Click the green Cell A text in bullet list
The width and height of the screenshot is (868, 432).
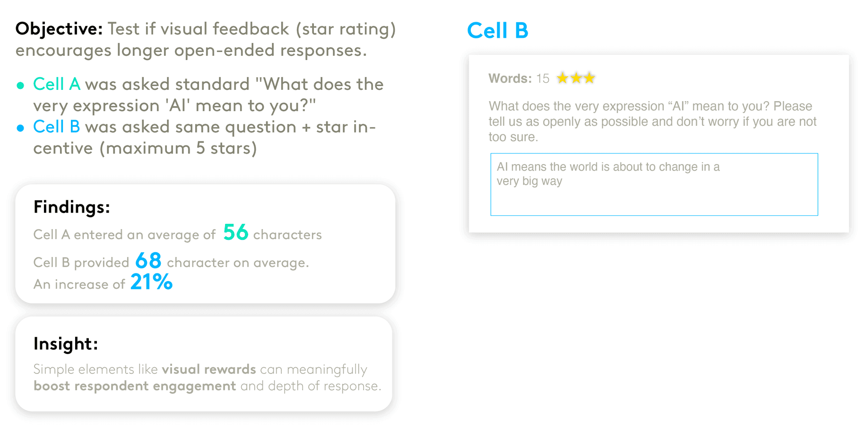tap(57, 84)
